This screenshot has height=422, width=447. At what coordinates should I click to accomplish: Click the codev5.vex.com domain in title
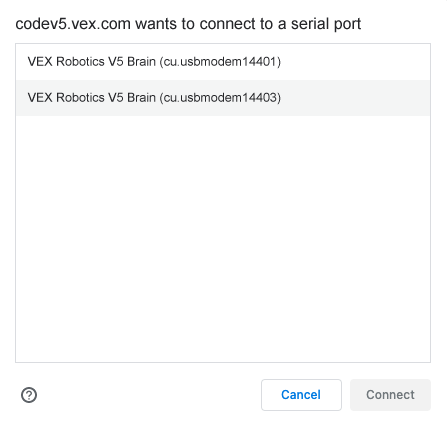click(x=73, y=24)
